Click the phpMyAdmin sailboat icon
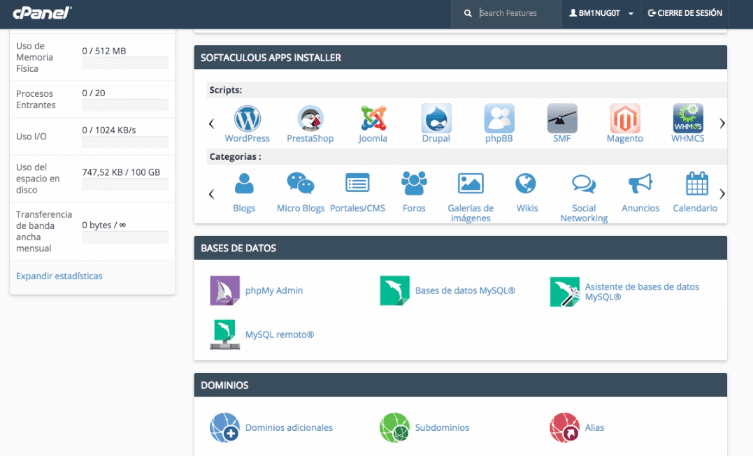Image resolution: width=753 pixels, height=456 pixels. pyautogui.click(x=225, y=290)
